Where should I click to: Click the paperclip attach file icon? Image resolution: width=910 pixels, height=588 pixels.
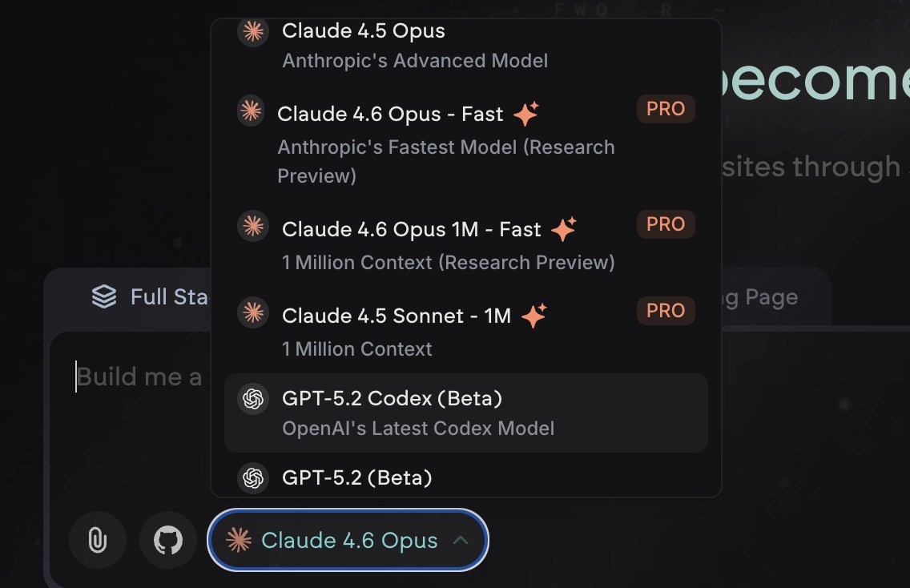click(x=97, y=541)
